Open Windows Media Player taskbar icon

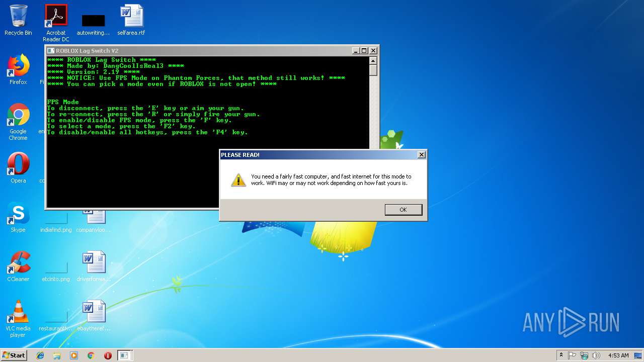pyautogui.click(x=74, y=355)
